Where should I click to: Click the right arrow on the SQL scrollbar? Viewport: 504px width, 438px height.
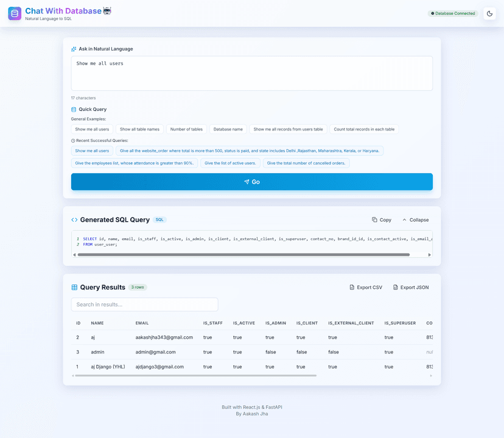[430, 255]
